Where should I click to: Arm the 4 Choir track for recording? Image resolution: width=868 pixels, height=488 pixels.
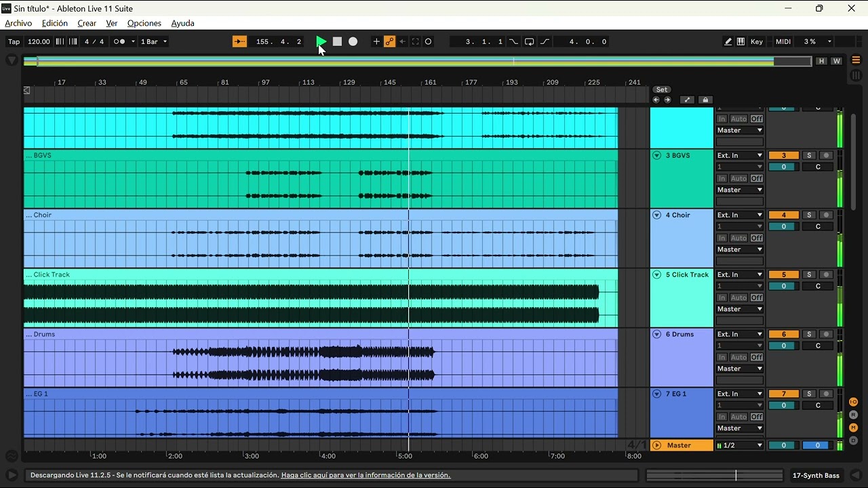coord(826,215)
